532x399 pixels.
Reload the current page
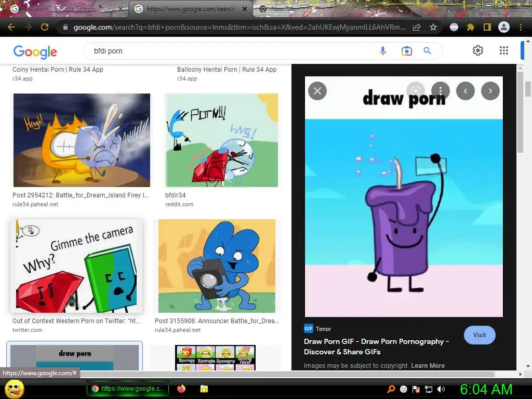click(x=45, y=27)
